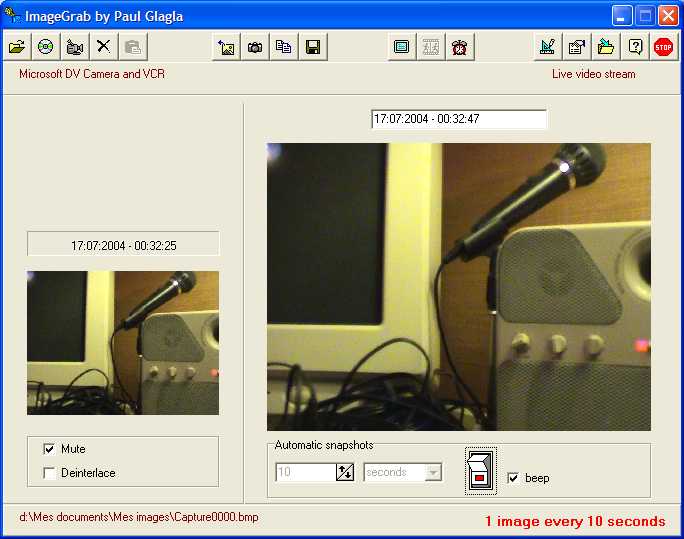Select the video camera capture device icon
The height and width of the screenshot is (539, 684).
coord(75,46)
